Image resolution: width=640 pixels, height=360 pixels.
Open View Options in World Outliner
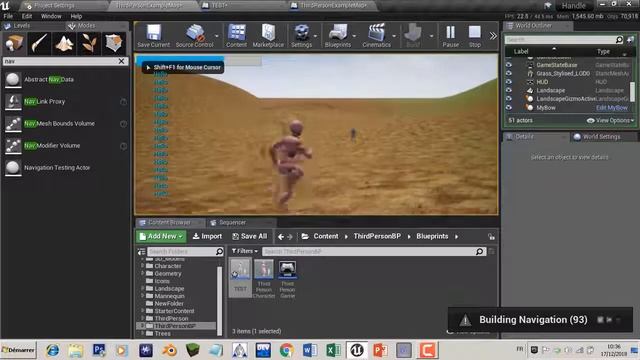(610, 120)
